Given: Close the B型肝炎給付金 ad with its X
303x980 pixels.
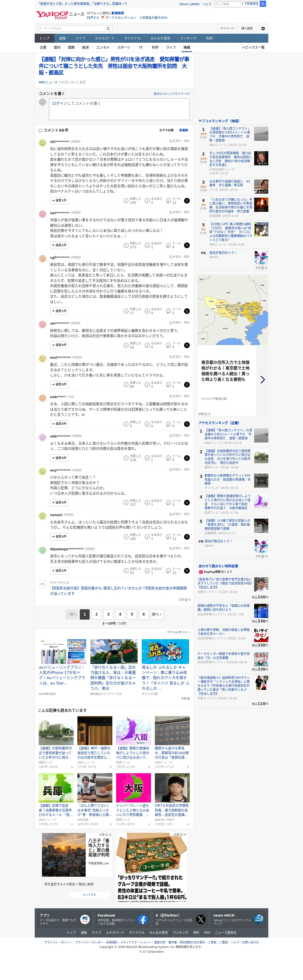Looking at the screenshot, I should tap(189, 600).
